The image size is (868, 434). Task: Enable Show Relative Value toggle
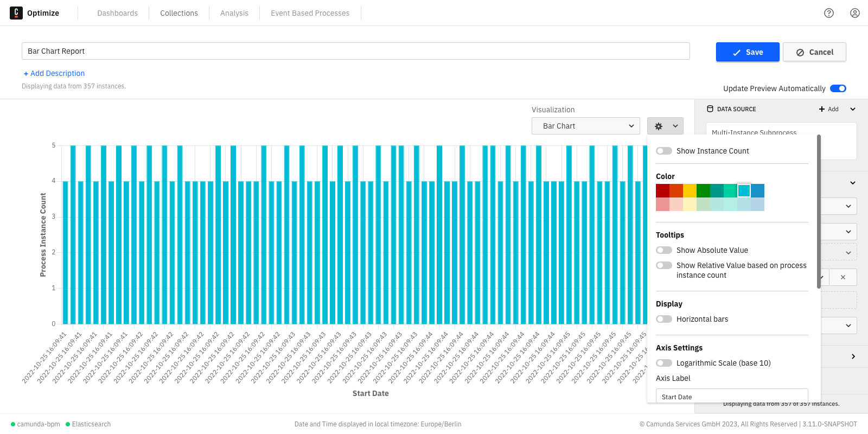664,265
